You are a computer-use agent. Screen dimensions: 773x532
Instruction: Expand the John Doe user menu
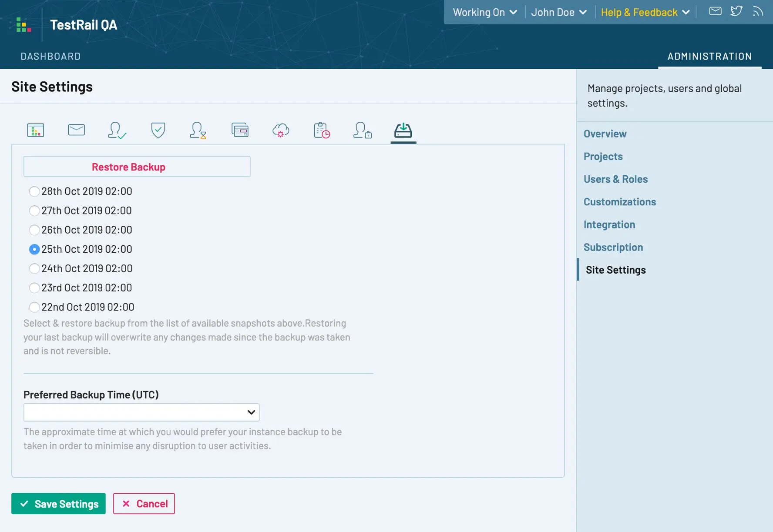click(559, 12)
